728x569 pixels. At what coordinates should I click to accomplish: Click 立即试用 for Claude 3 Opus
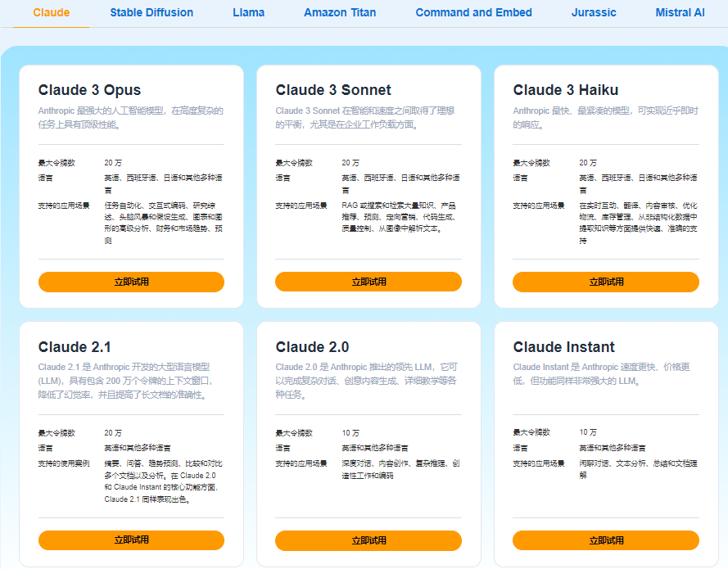[x=131, y=282]
